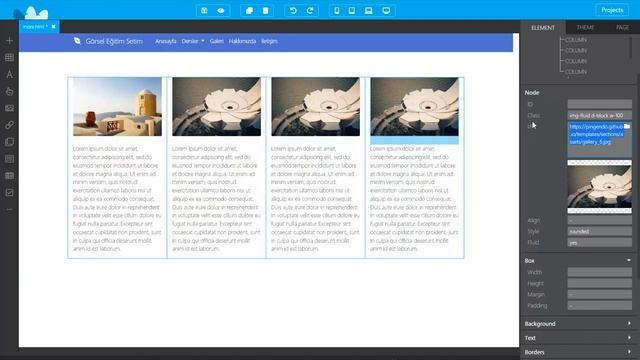Click the checkbox form icon in sidebar
Viewport: 640px width, 360px height.
(x=9, y=192)
